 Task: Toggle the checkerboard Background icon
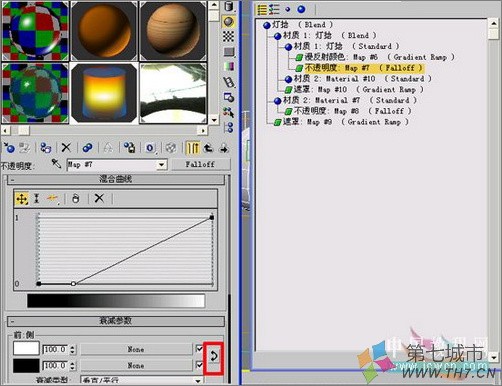228,36
